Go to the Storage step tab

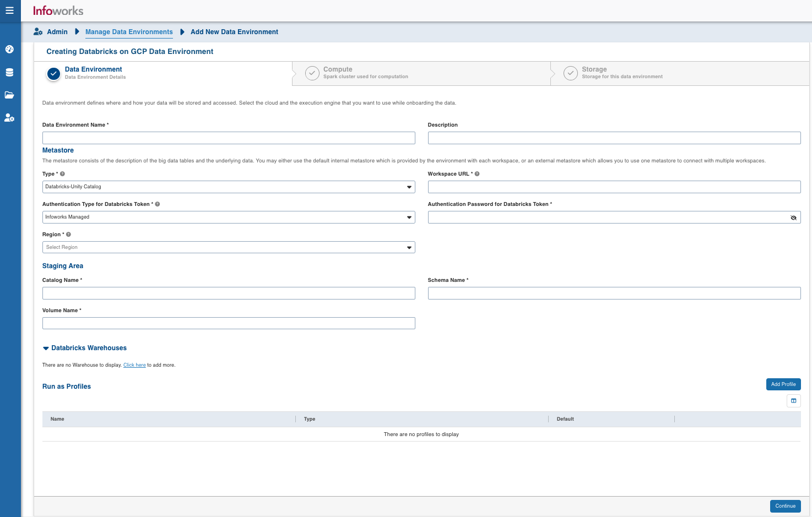point(680,73)
